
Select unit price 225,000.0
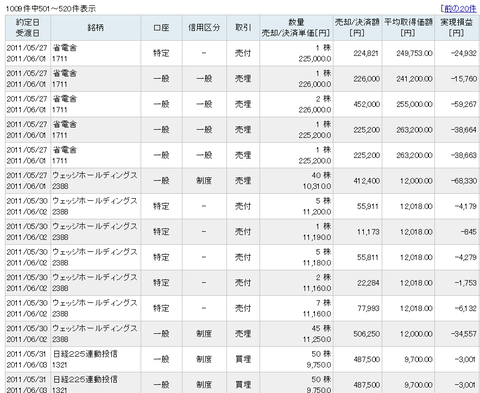(x=315, y=59)
